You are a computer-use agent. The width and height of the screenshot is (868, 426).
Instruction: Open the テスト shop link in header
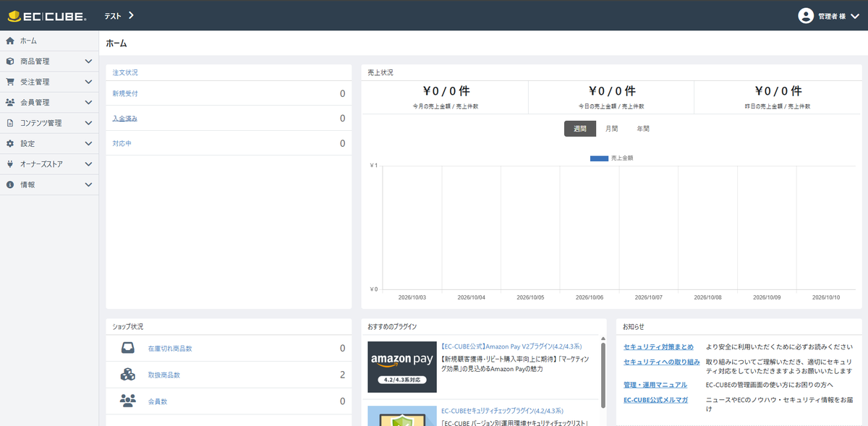click(119, 15)
